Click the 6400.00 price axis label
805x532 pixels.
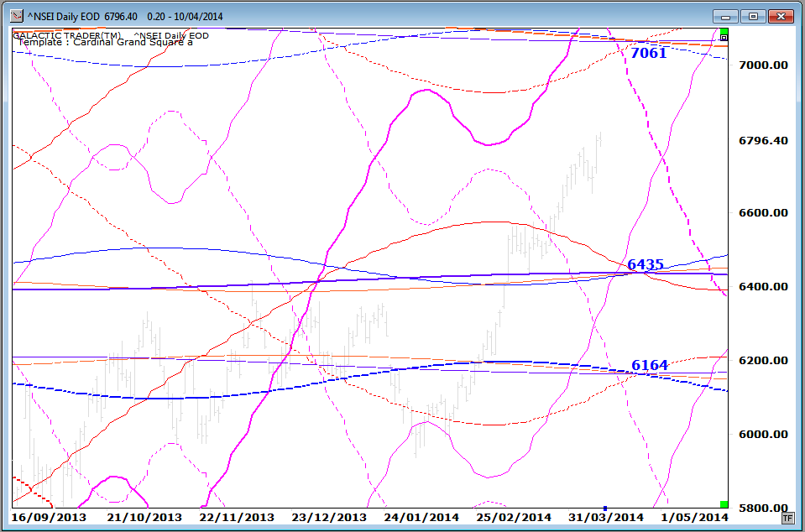[763, 287]
